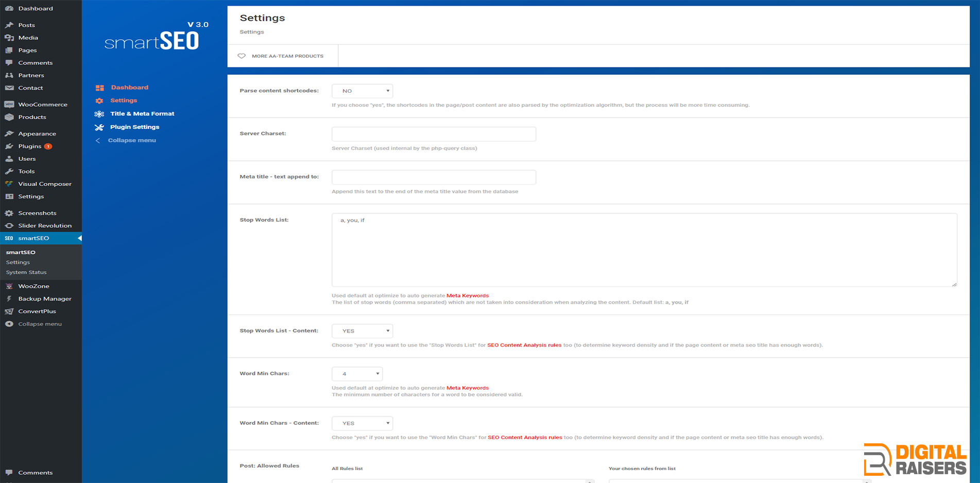980x483 pixels.
Task: Click the Visual Composer icon in sidebar
Action: [9, 184]
